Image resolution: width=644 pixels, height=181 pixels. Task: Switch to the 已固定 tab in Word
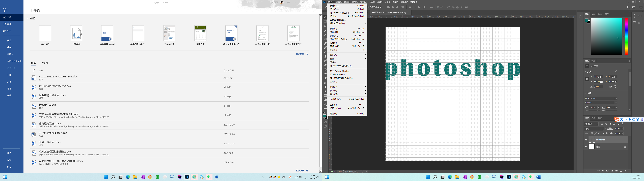point(44,63)
